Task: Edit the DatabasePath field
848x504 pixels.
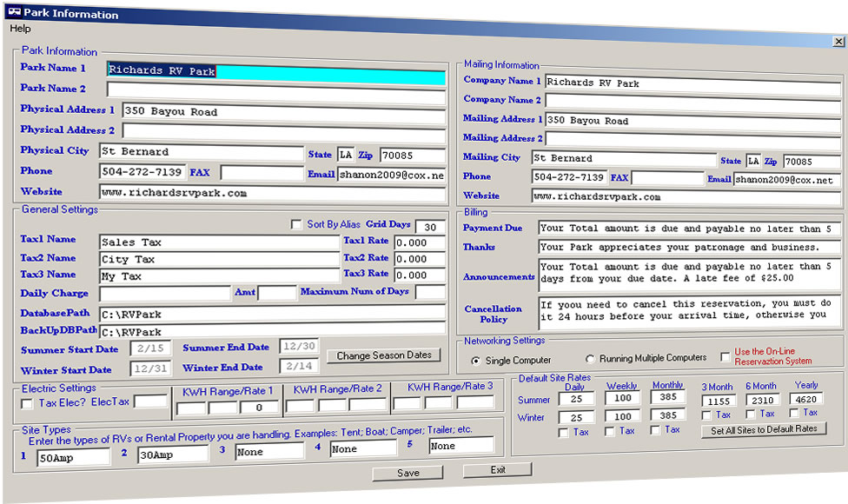Action: 273,313
